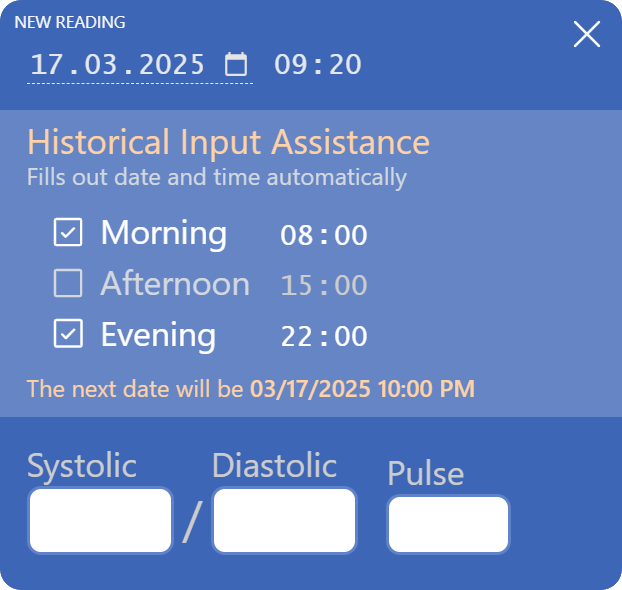
Task: Click the Afternoon label
Action: [x=175, y=285]
